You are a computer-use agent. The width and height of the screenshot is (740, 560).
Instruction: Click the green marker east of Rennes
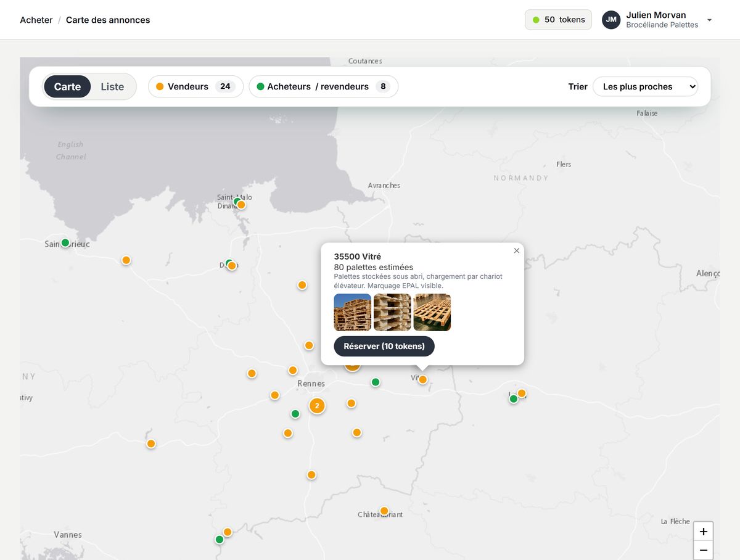pos(376,382)
